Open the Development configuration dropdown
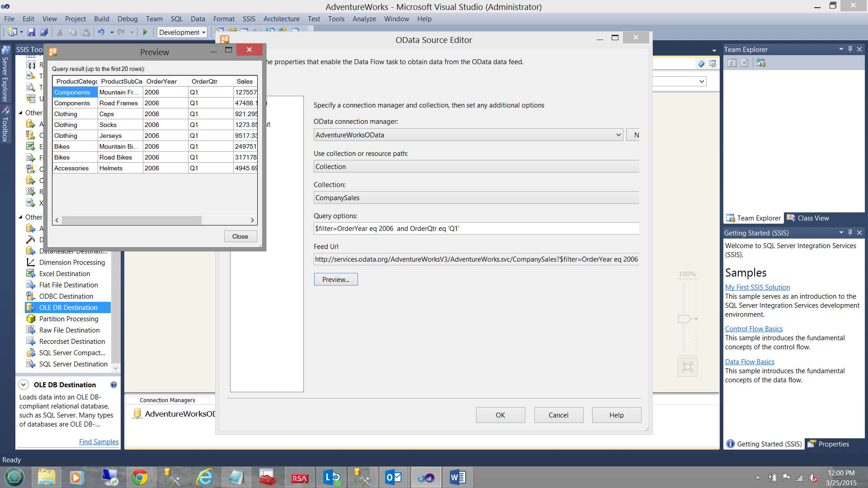This screenshot has width=868, height=488. pyautogui.click(x=204, y=33)
